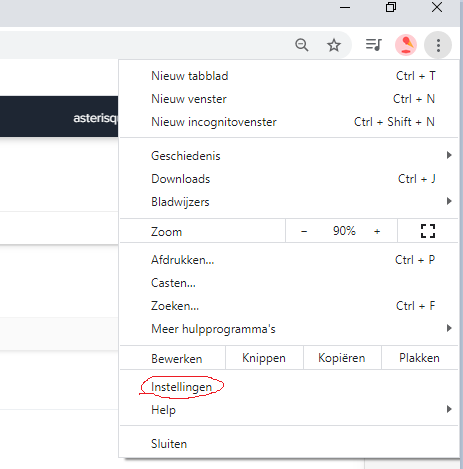
Task: Decrease zoom with the minus button
Action: click(304, 231)
